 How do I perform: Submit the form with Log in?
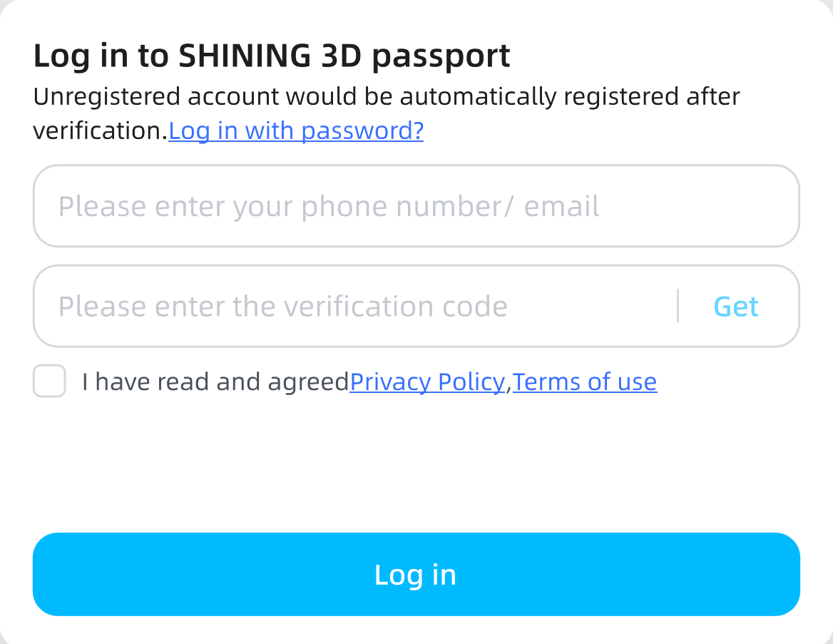click(416, 574)
